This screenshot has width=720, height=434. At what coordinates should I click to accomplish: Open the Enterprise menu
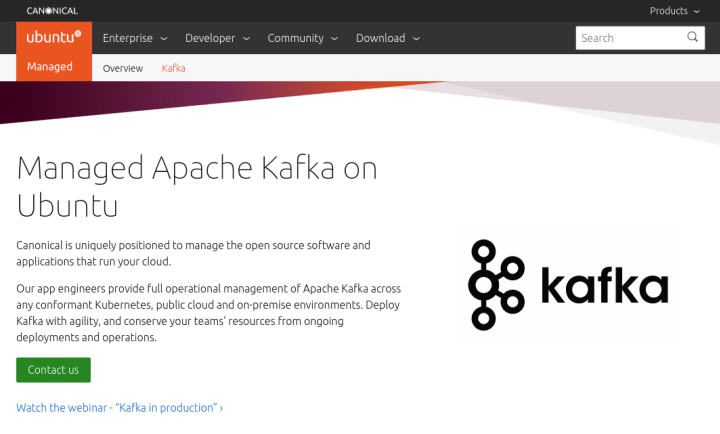pos(135,38)
